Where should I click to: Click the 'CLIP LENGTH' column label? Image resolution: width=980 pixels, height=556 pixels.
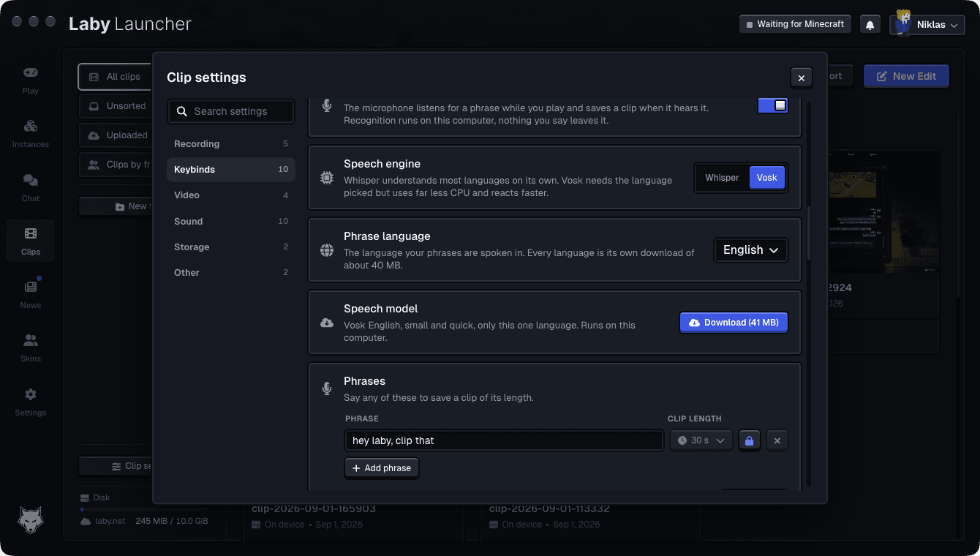pos(695,419)
